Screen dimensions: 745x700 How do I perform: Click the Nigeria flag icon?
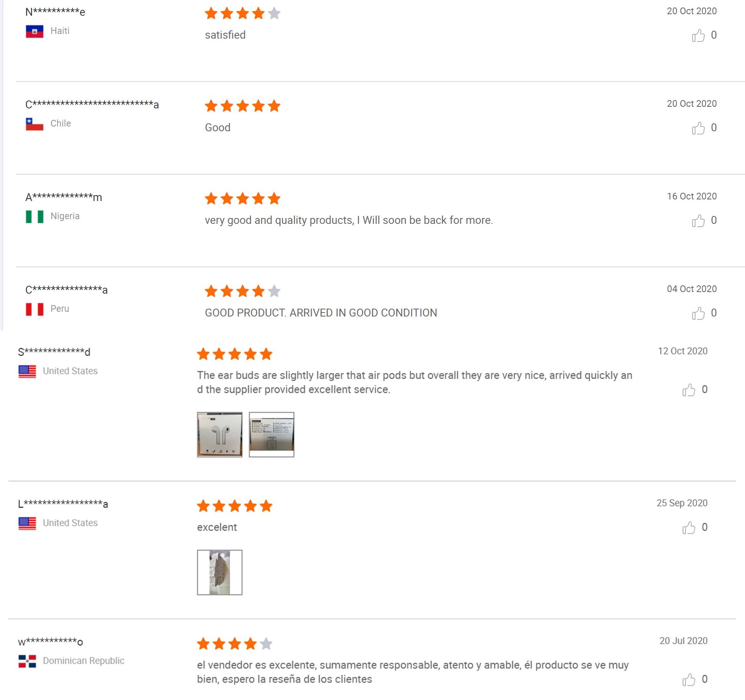pos(35,216)
